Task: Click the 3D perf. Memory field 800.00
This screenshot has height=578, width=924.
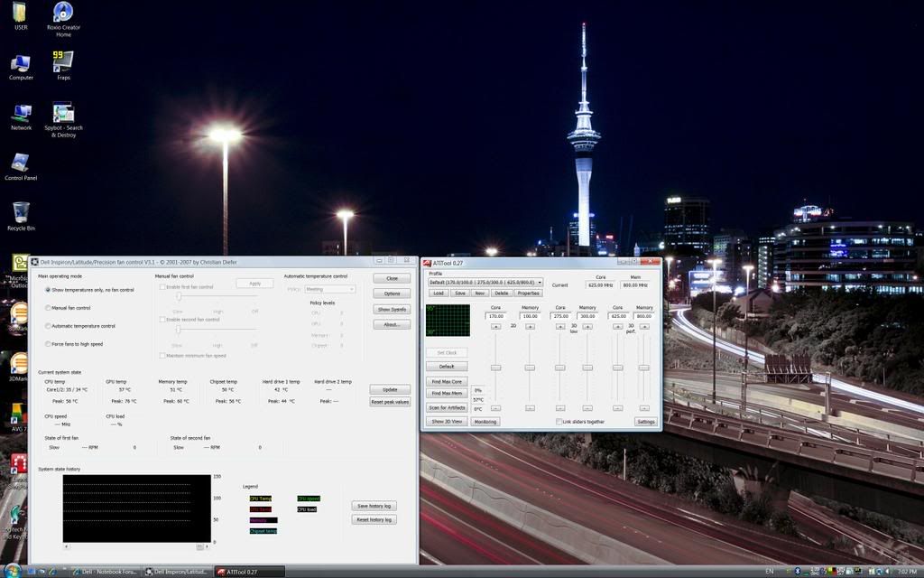Action: click(x=644, y=316)
